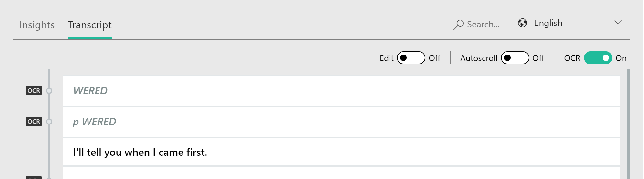Click the empty transcript row at bottom
This screenshot has width=644, height=179.
coord(341,173)
